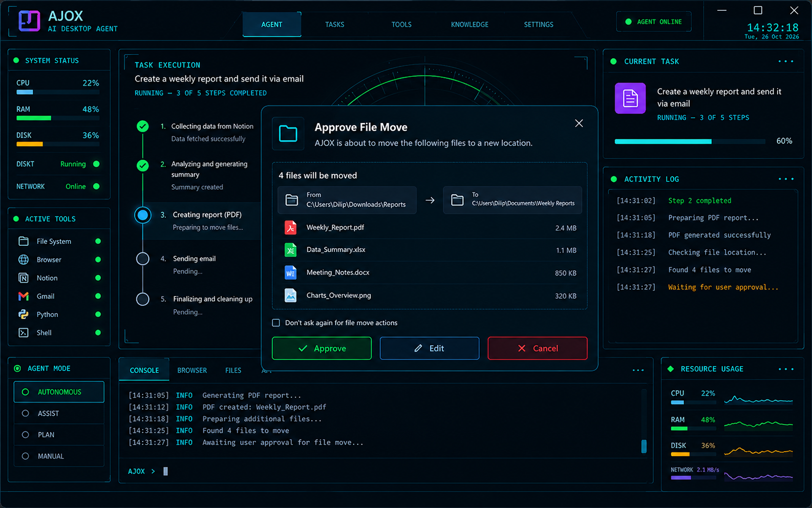The height and width of the screenshot is (508, 812).
Task: Click the DISK 36% bar in System Status
Action: (58, 144)
